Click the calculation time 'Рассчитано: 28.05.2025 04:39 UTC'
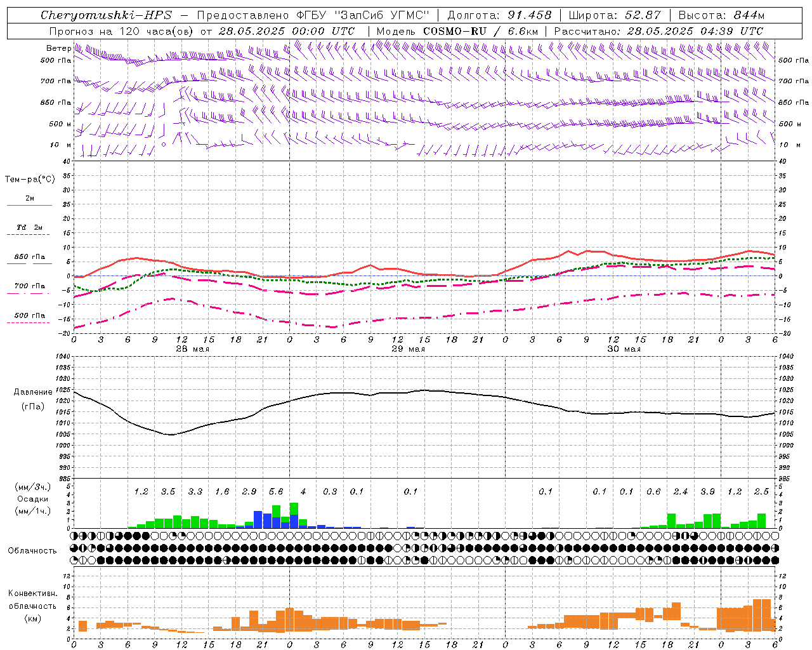This screenshot has height=650, width=812. (658, 31)
